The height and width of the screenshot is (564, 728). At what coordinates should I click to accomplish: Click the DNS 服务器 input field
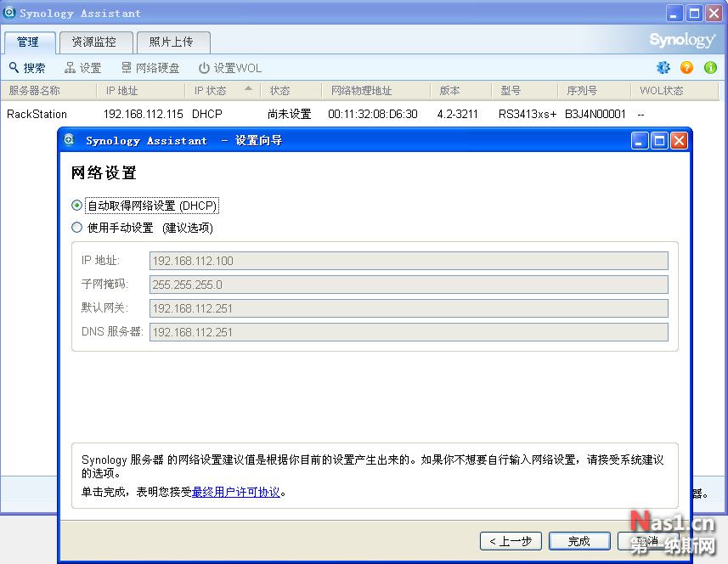[x=409, y=332]
